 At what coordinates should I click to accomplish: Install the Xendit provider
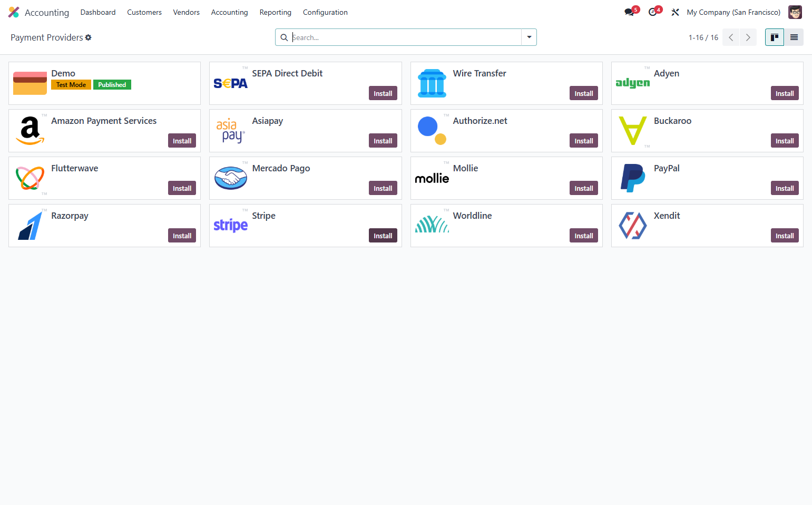pyautogui.click(x=785, y=236)
